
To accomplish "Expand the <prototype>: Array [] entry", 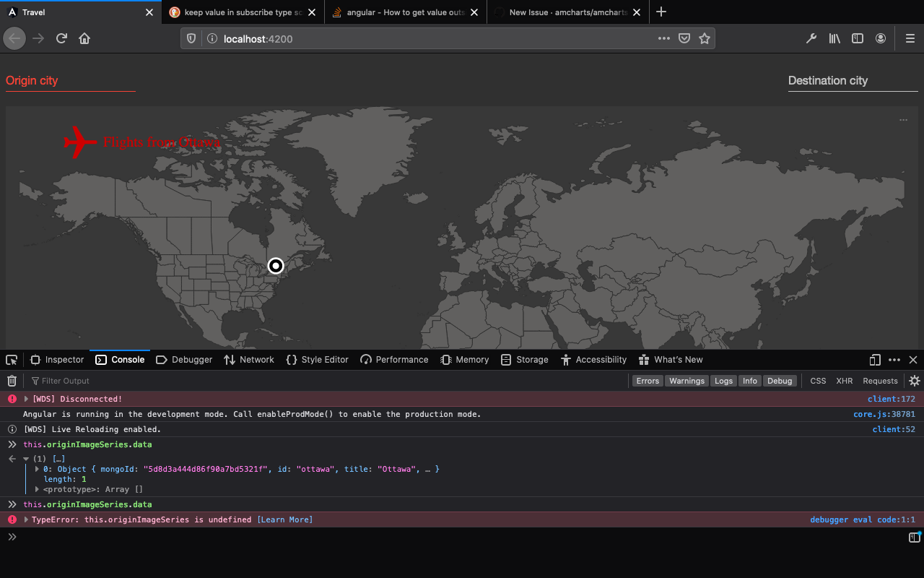I will (38, 489).
